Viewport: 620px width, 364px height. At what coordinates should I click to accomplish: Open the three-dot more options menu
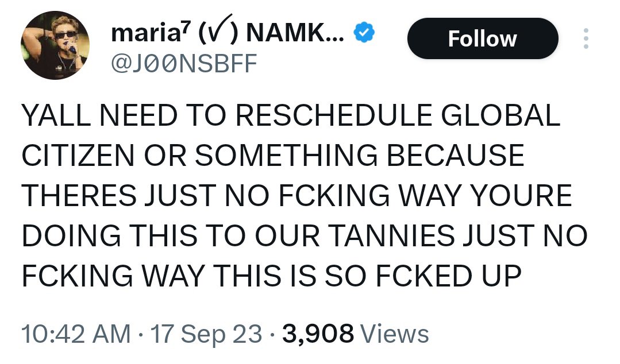[x=586, y=38]
